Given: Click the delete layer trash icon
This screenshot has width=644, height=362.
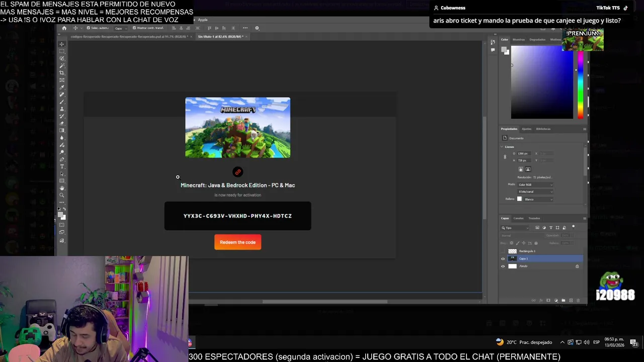Looking at the screenshot, I should click(x=578, y=300).
